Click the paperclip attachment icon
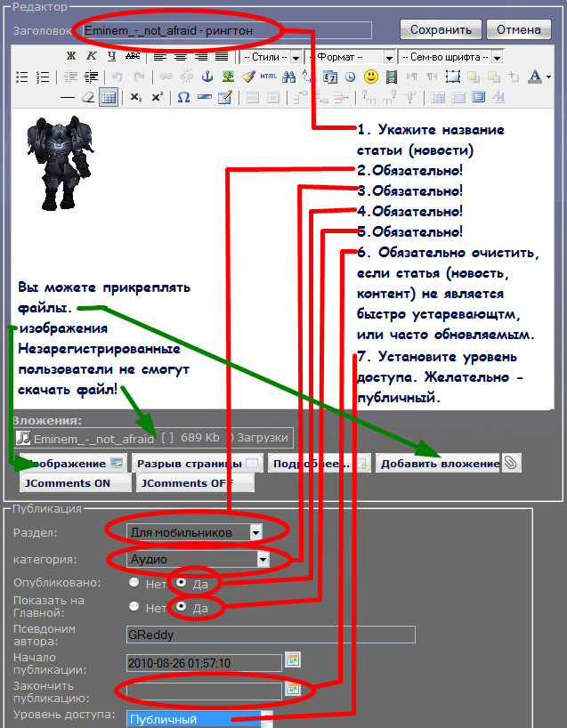567x728 pixels. [x=510, y=462]
